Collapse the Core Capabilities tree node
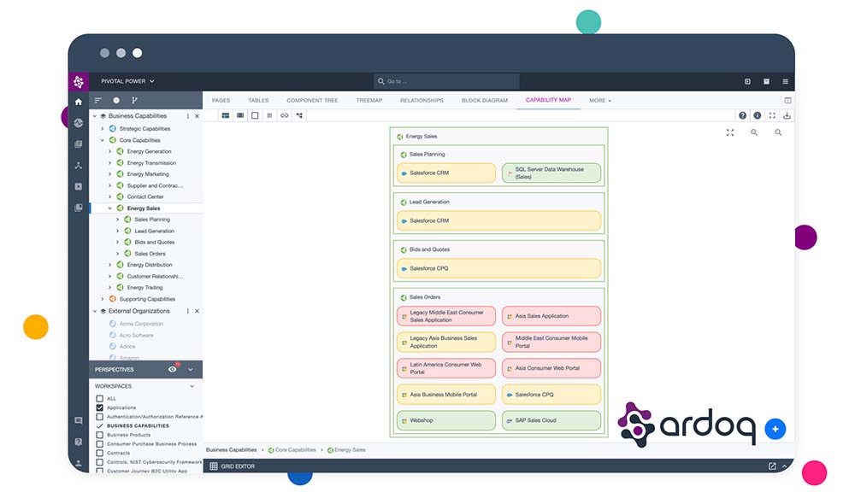 point(102,141)
